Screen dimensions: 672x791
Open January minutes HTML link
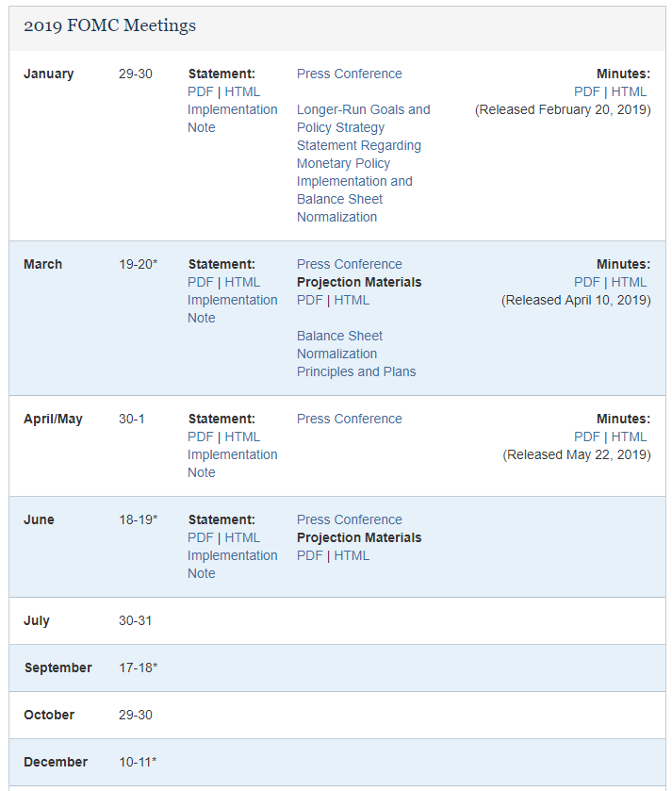[x=629, y=91]
